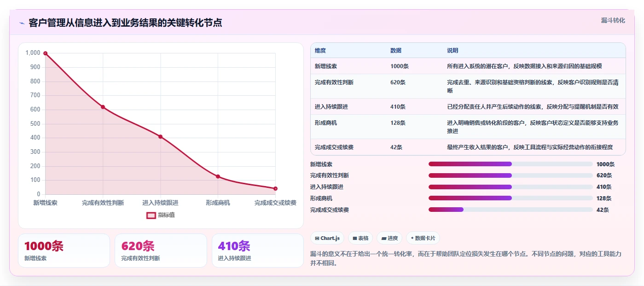
Task: Click the lightning icon beside the page title
Action: [x=22, y=23]
